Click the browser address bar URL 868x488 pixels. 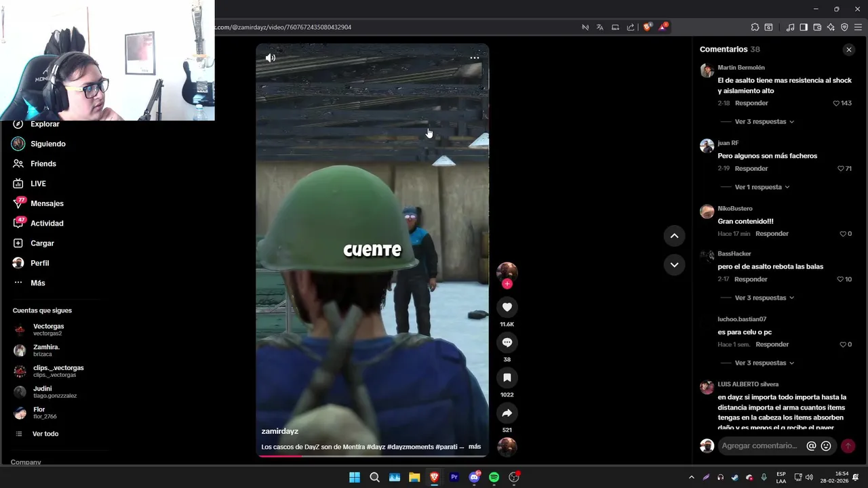(283, 27)
